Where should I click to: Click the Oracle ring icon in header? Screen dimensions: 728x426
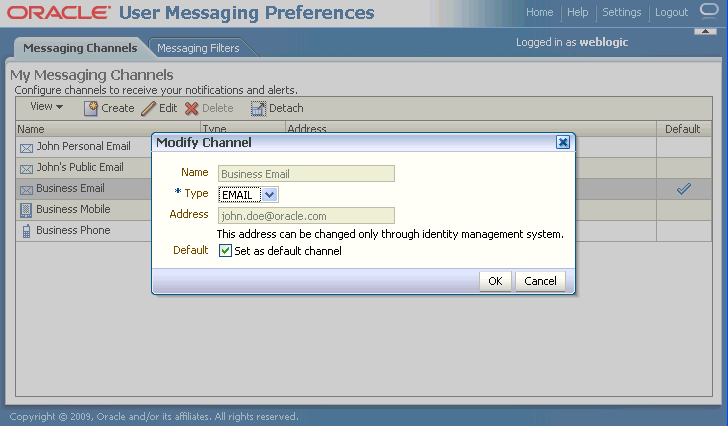pos(709,11)
